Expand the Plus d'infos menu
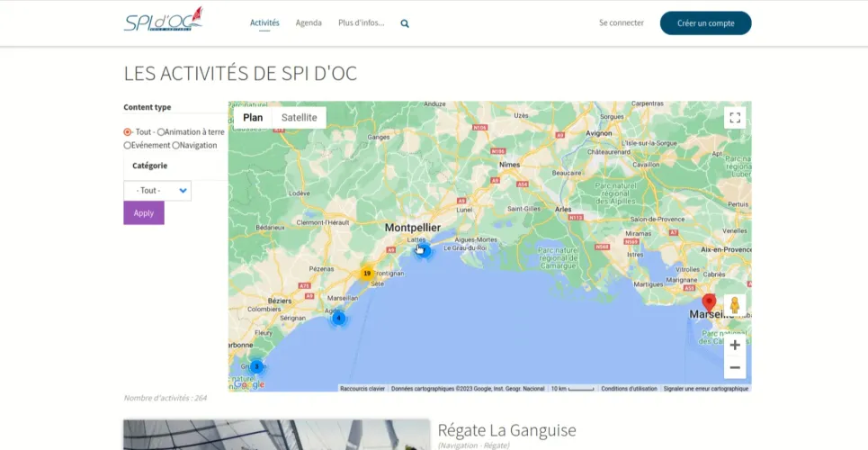 click(361, 23)
